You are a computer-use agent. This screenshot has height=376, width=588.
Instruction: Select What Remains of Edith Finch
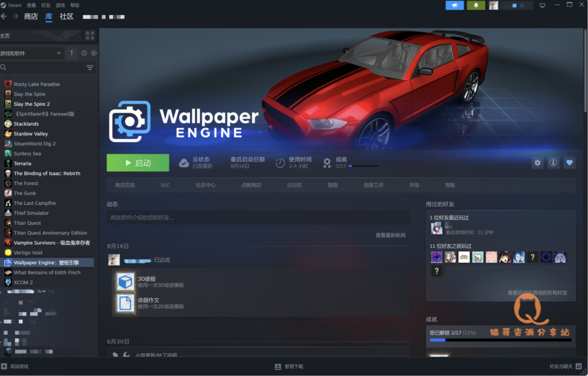tap(47, 273)
